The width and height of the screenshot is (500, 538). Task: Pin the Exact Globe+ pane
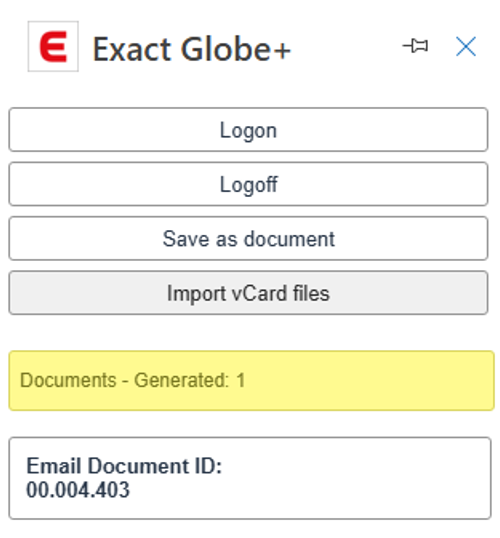pyautogui.click(x=415, y=46)
